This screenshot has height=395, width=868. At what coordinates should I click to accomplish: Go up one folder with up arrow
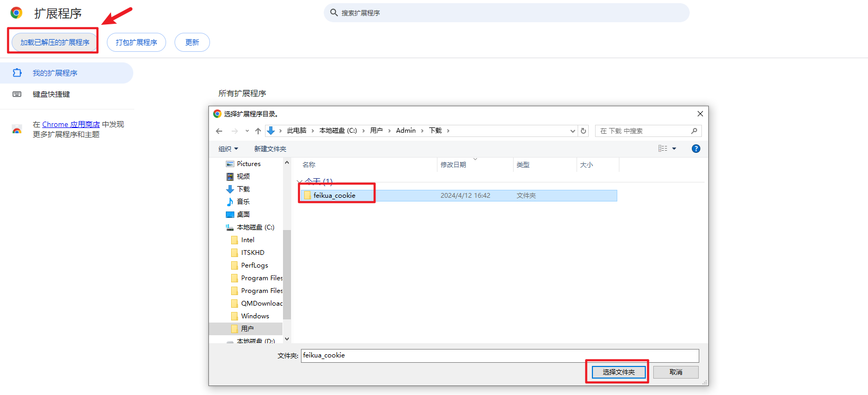pos(258,131)
